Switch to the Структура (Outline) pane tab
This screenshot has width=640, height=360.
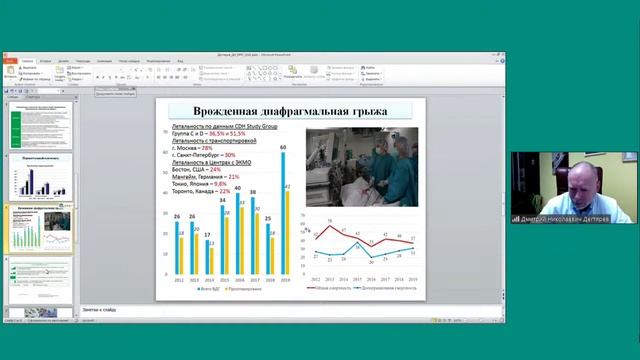33,97
